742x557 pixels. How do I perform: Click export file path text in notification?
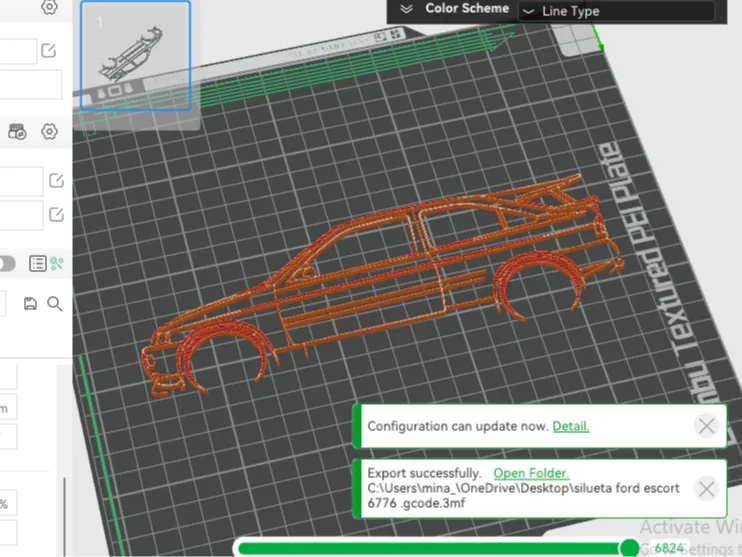[x=523, y=495]
